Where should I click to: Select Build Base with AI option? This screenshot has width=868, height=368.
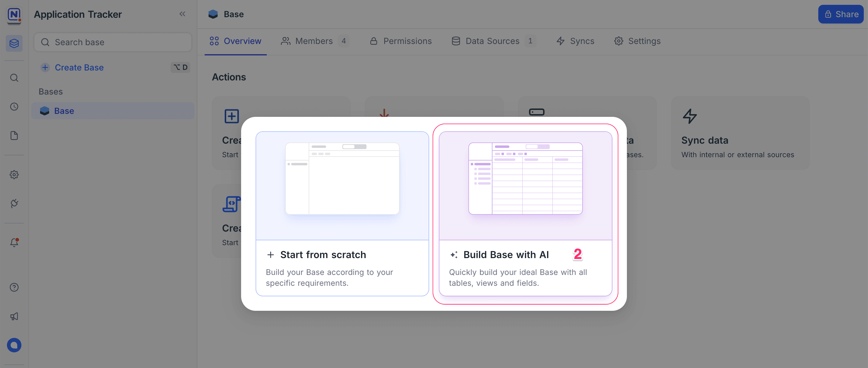(525, 214)
